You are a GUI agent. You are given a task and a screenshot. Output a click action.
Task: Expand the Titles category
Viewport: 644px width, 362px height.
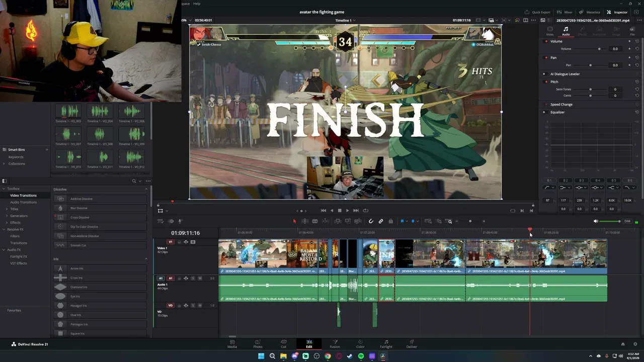tap(7, 209)
